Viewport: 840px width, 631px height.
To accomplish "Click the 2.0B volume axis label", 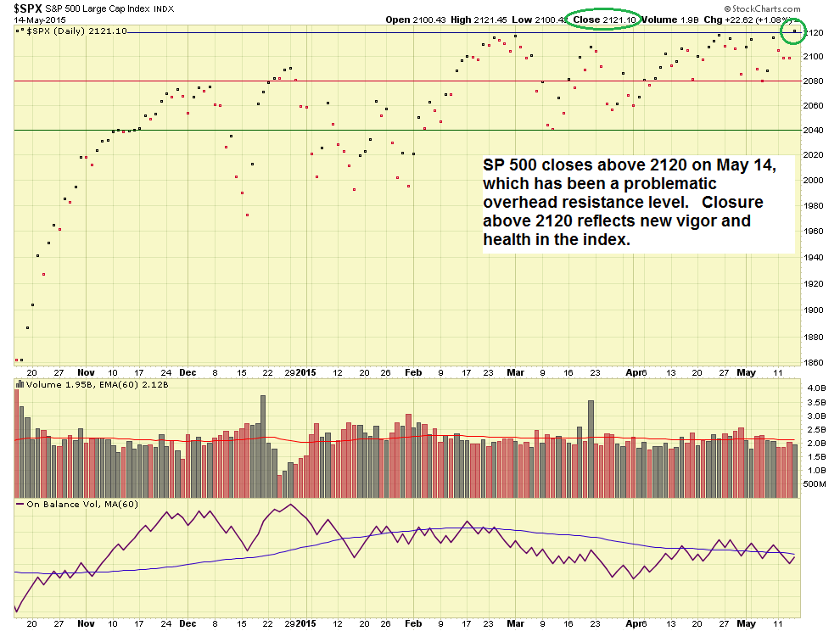I will [816, 443].
